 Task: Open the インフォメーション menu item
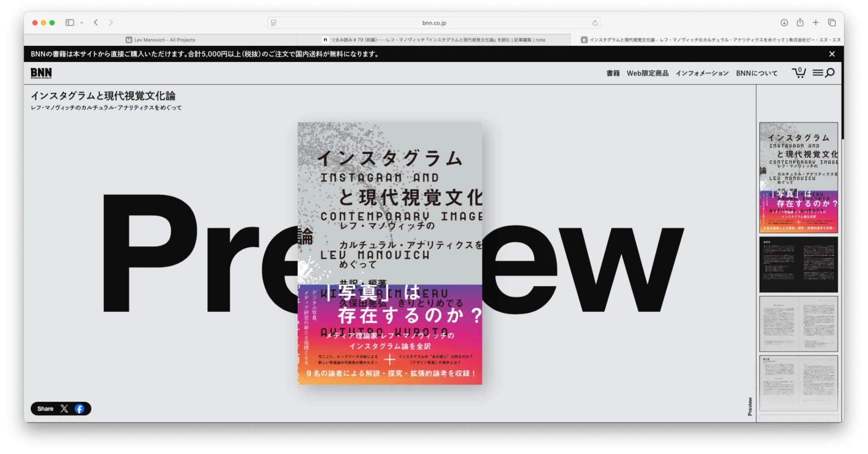tap(702, 73)
